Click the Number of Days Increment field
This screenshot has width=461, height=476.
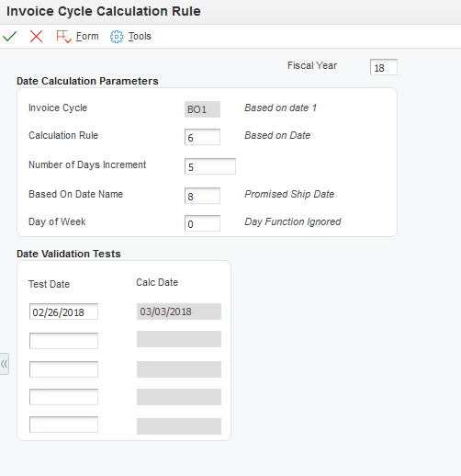point(210,166)
